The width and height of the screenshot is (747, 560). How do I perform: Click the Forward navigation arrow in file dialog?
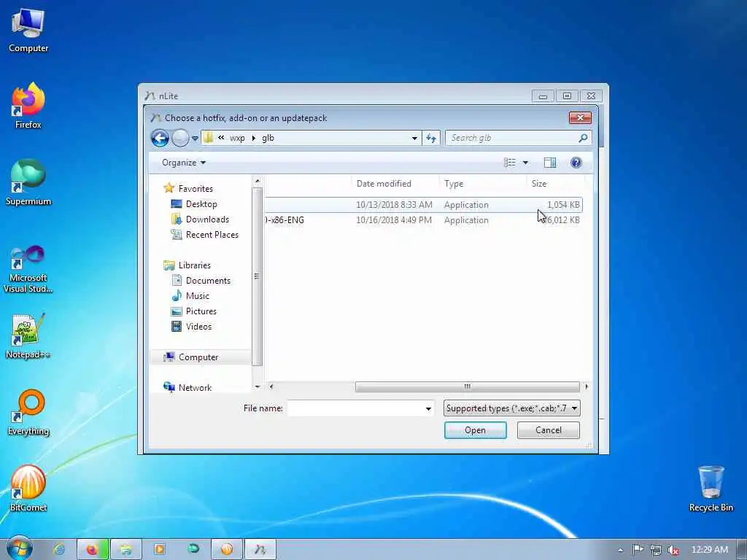(180, 138)
